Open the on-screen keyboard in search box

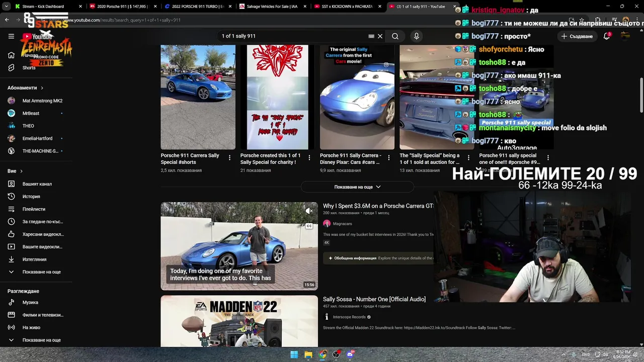(x=371, y=36)
